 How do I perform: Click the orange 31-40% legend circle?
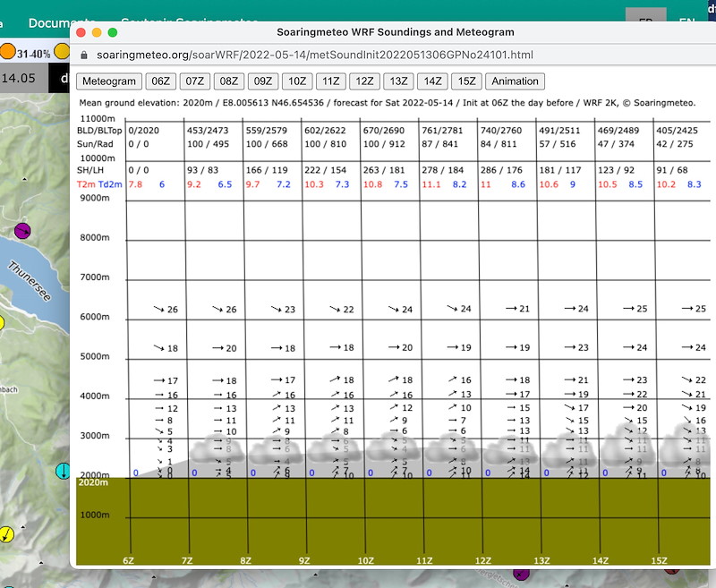(x=7, y=51)
